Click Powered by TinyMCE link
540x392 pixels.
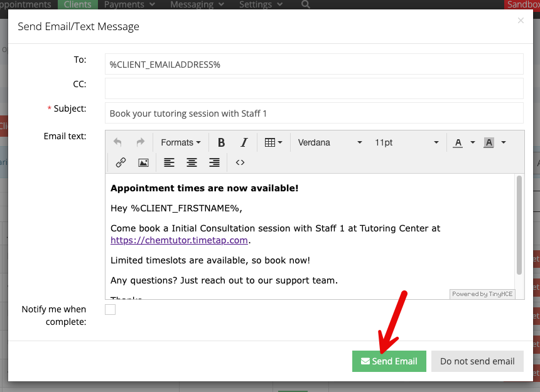(x=482, y=294)
